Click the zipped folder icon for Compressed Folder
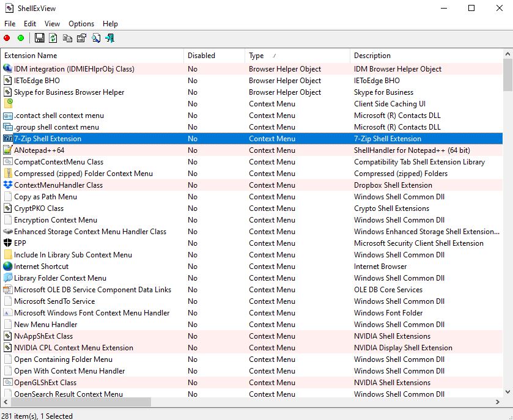 click(x=8, y=174)
